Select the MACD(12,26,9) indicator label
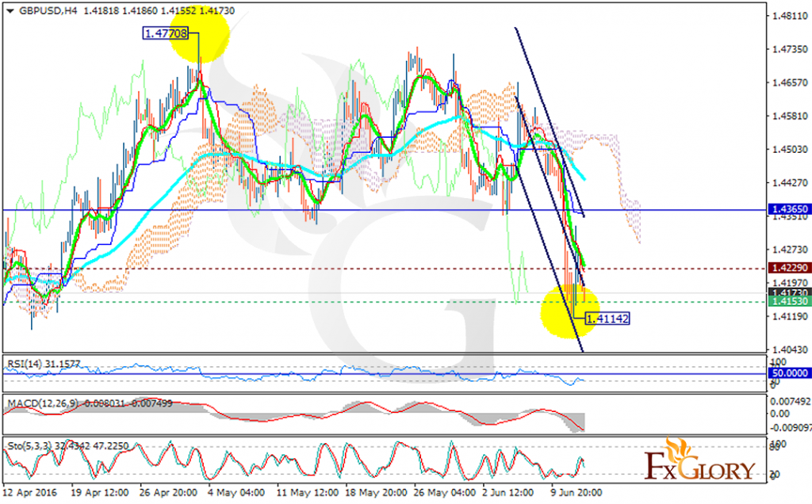The image size is (812, 504). coord(90,403)
